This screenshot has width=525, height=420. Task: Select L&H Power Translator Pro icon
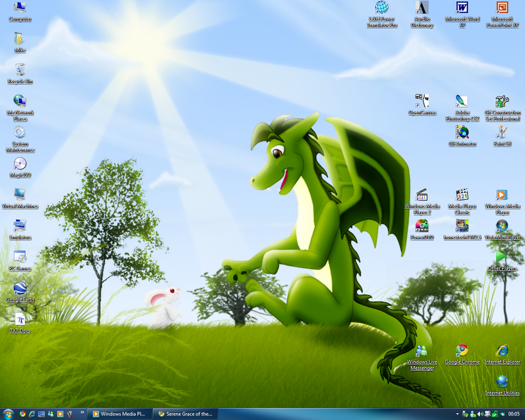click(x=382, y=14)
